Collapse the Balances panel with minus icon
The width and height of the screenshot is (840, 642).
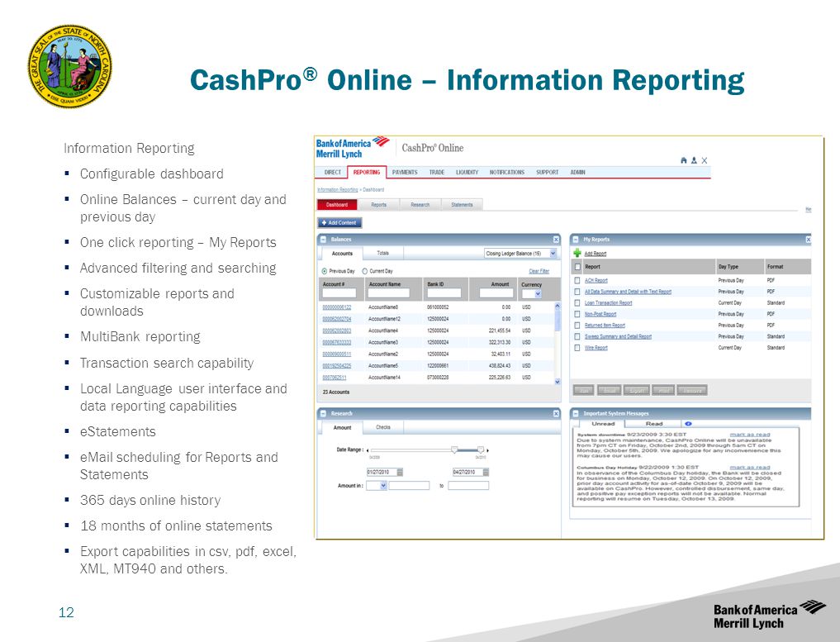point(324,240)
